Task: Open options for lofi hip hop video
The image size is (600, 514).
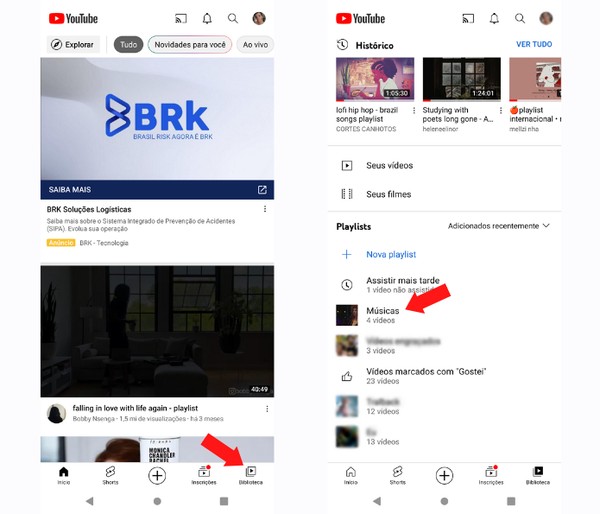Action: tap(414, 110)
